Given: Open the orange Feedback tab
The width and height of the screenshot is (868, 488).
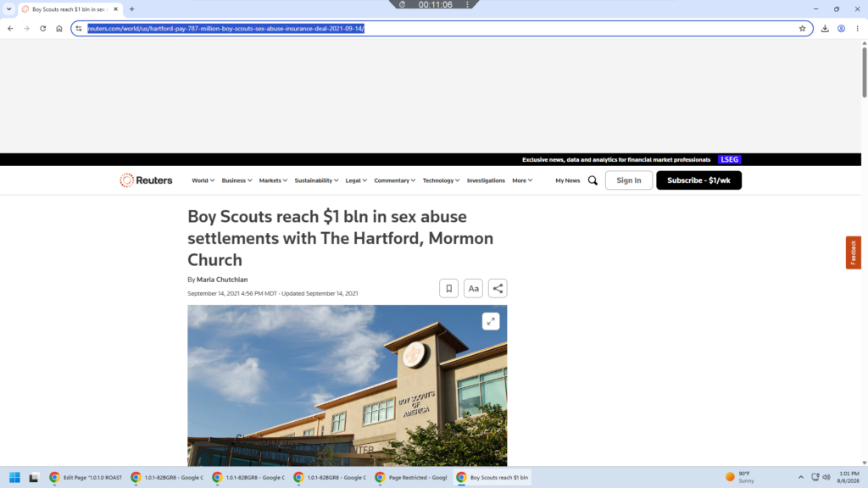Looking at the screenshot, I should pyautogui.click(x=853, y=252).
